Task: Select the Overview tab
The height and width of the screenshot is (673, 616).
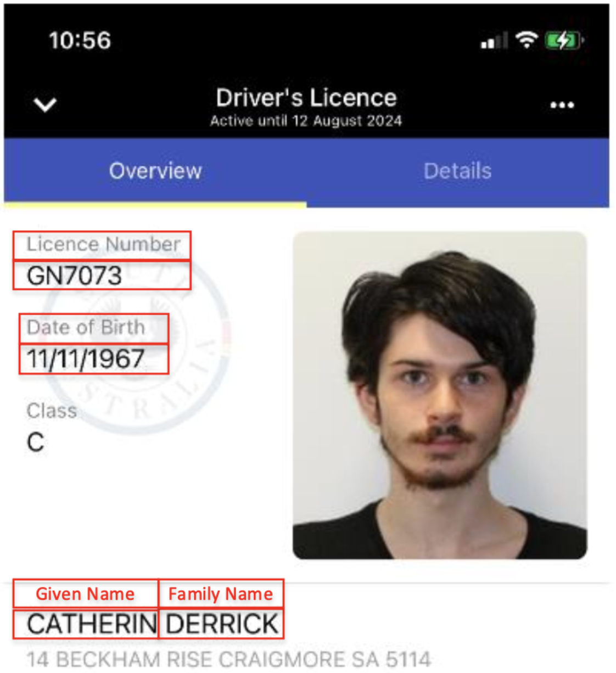Action: click(155, 171)
